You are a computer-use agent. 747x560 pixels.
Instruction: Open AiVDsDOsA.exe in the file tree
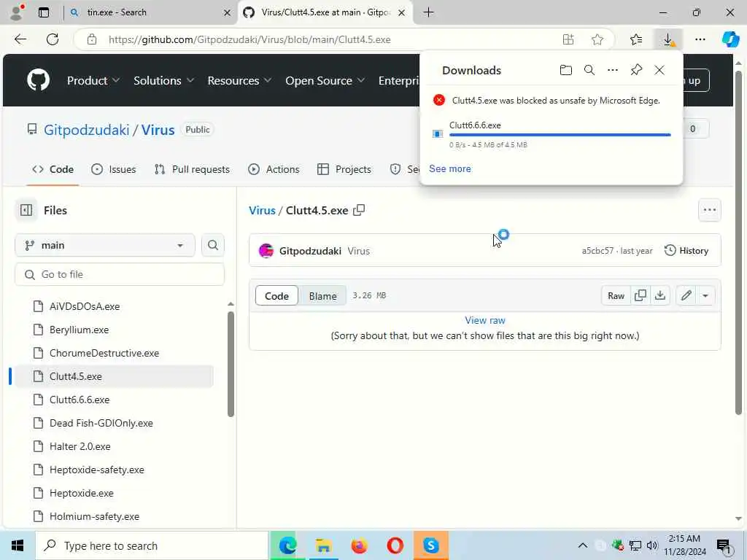pyautogui.click(x=85, y=306)
